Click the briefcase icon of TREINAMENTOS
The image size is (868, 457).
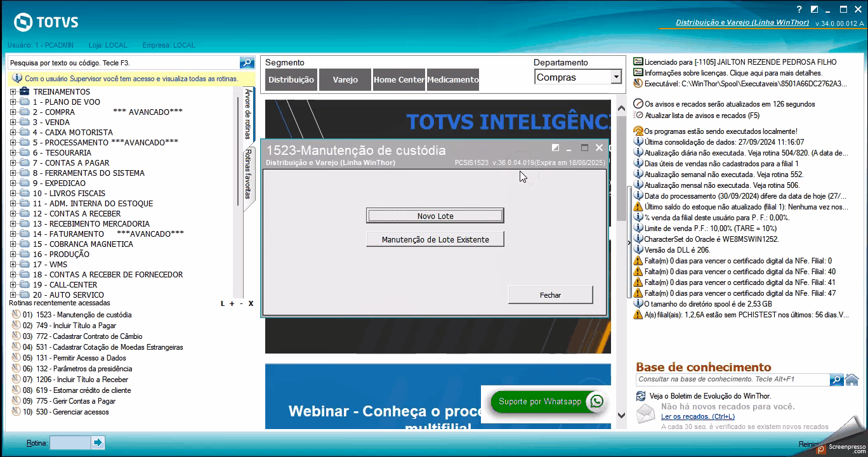[24, 91]
